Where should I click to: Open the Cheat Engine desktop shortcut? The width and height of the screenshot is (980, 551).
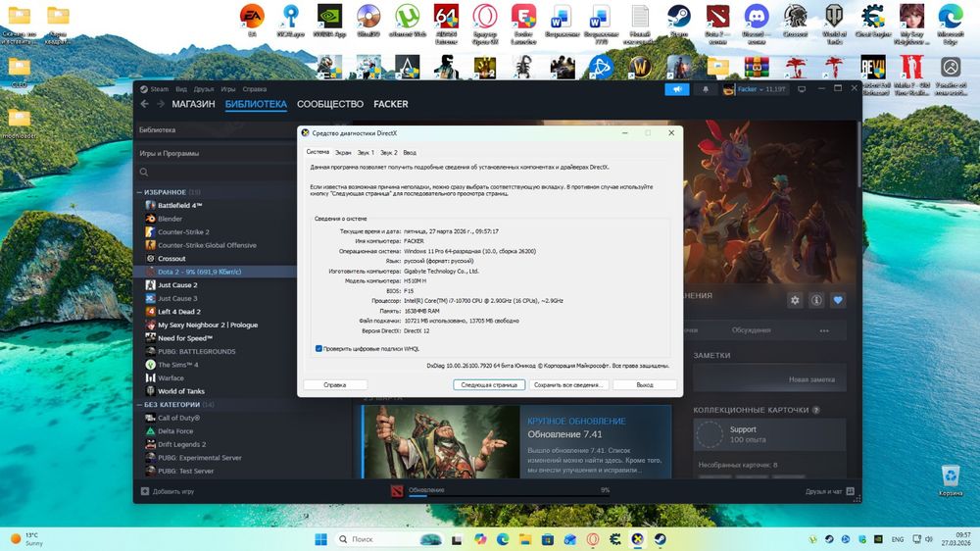coord(872,20)
